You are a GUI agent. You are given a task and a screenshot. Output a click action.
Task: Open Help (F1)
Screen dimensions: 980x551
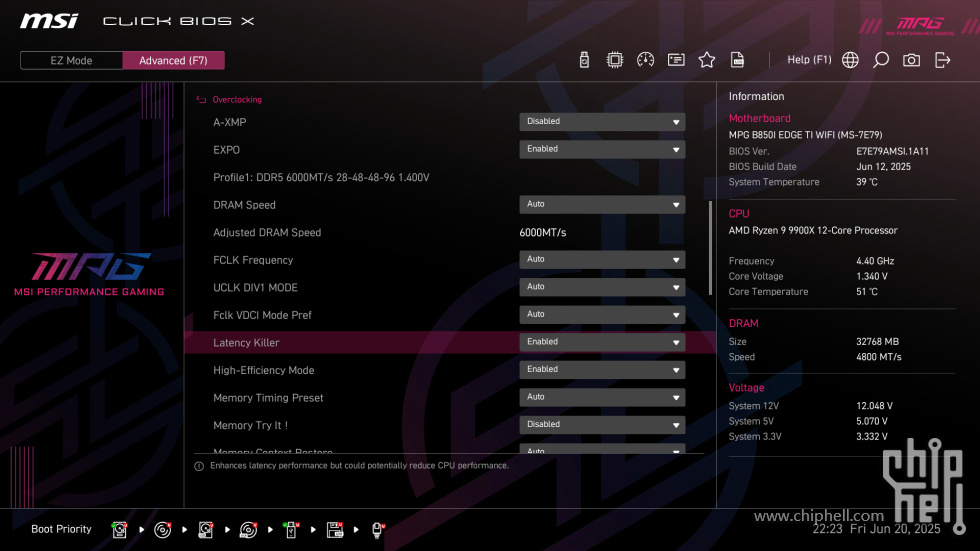(809, 60)
